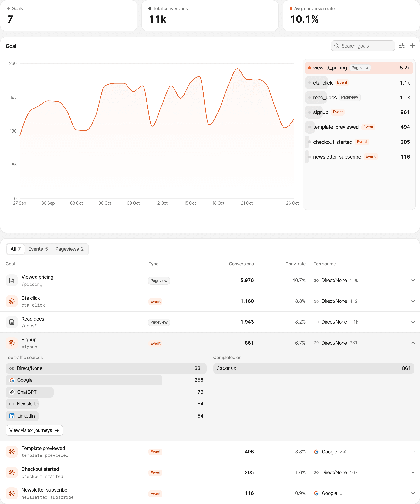420x504 pixels.
Task: Toggle signup series in chart legend
Action: coord(359,112)
